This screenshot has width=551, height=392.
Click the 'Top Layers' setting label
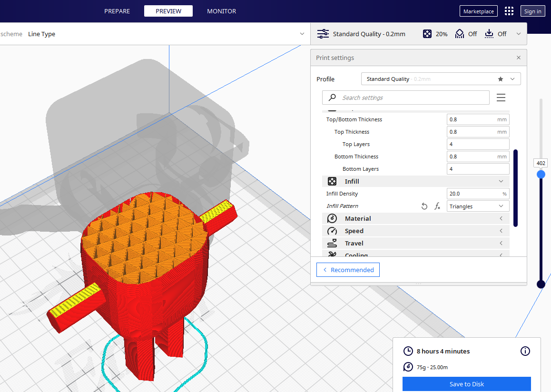coord(356,144)
